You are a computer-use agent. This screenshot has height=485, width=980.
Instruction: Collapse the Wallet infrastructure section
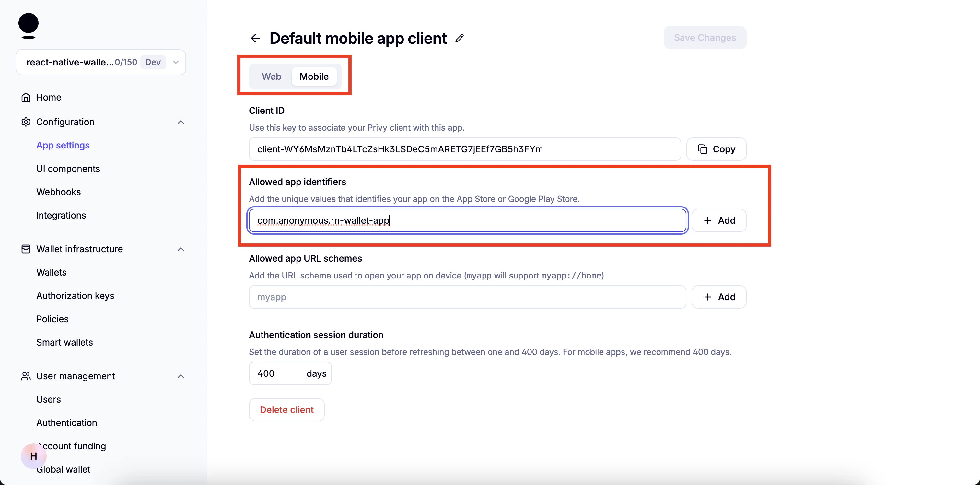[x=181, y=249]
